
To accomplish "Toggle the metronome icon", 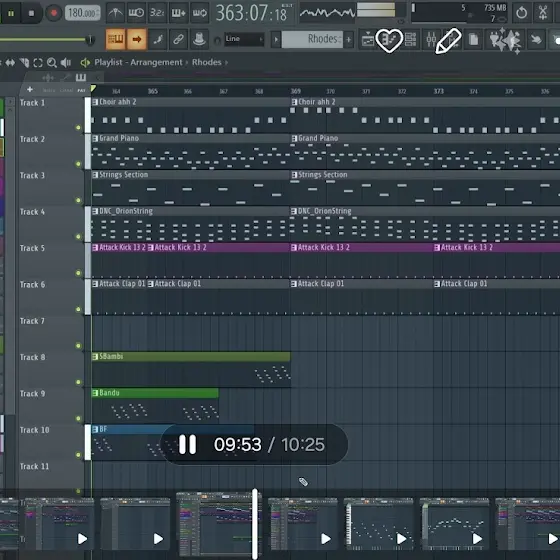I will (115, 13).
